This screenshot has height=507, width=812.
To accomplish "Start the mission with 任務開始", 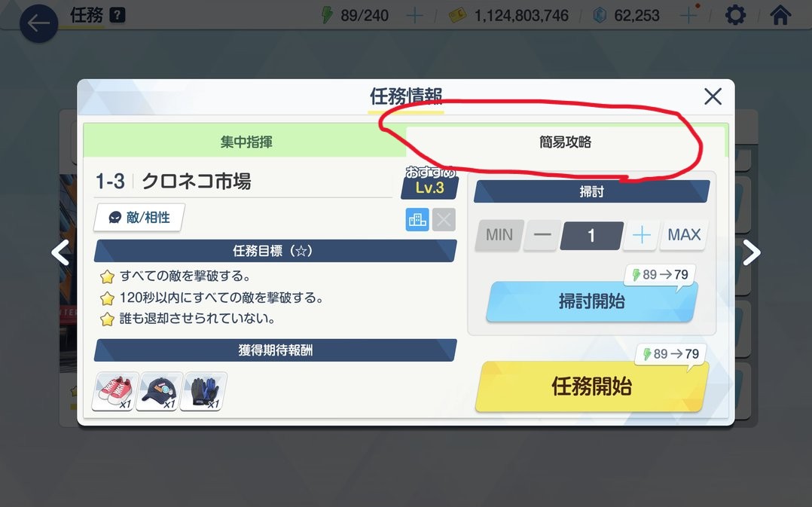I will [x=591, y=386].
